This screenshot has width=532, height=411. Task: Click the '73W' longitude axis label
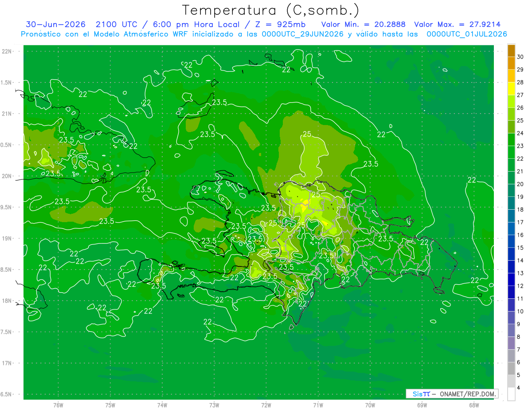[x=214, y=405]
